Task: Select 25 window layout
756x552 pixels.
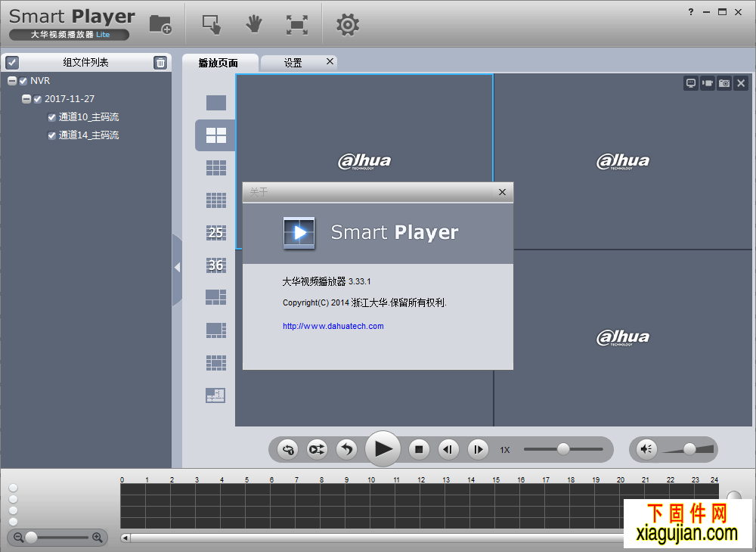Action: pyautogui.click(x=216, y=233)
